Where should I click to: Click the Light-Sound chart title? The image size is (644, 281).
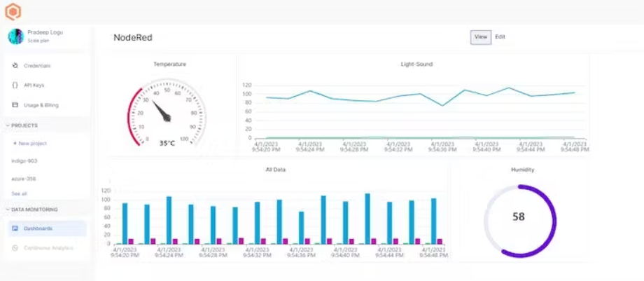416,64
